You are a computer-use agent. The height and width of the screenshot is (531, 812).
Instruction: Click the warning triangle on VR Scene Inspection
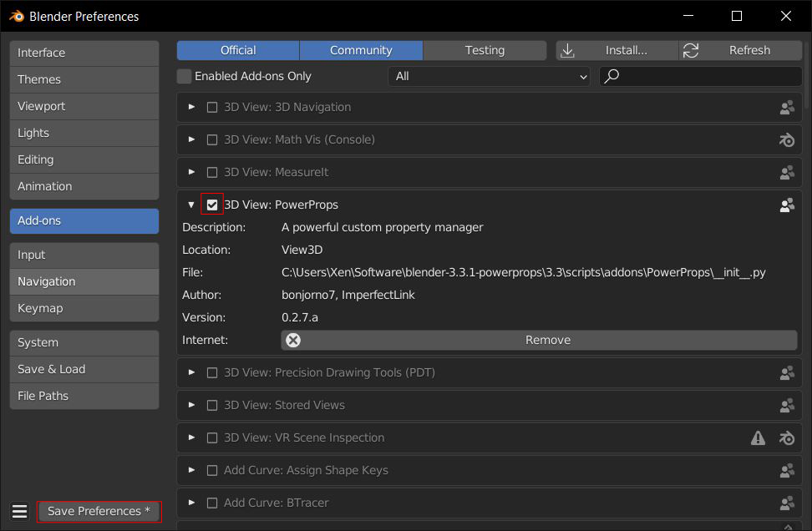pos(759,438)
